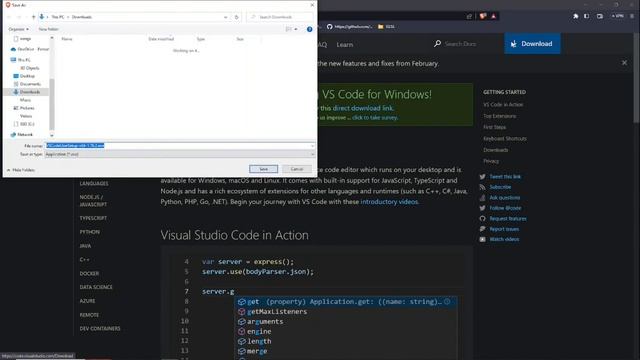Open GitHub bookmark in bookmarks bar
This screenshot has width=640, height=360.
tap(349, 27)
